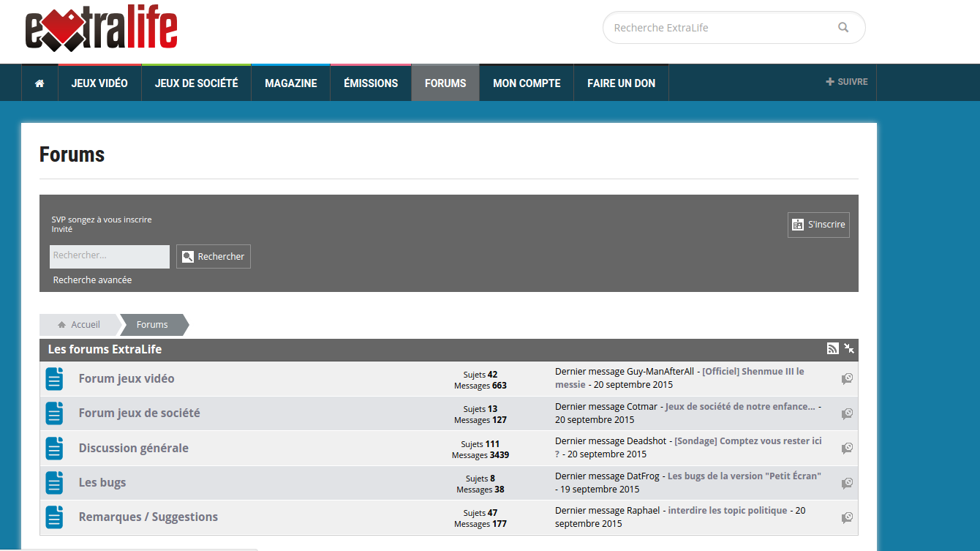The height and width of the screenshot is (551, 980).
Task: Open the ÉMISSIONS menu item
Action: [371, 83]
